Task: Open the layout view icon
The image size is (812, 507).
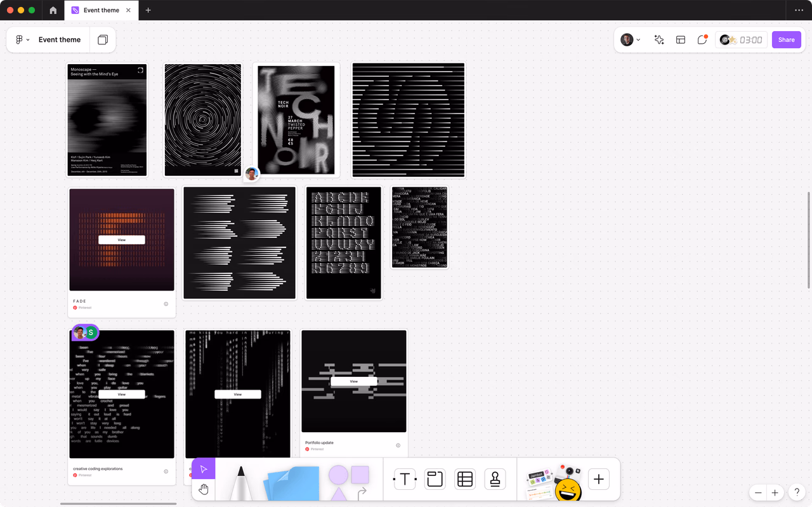Action: (681, 40)
